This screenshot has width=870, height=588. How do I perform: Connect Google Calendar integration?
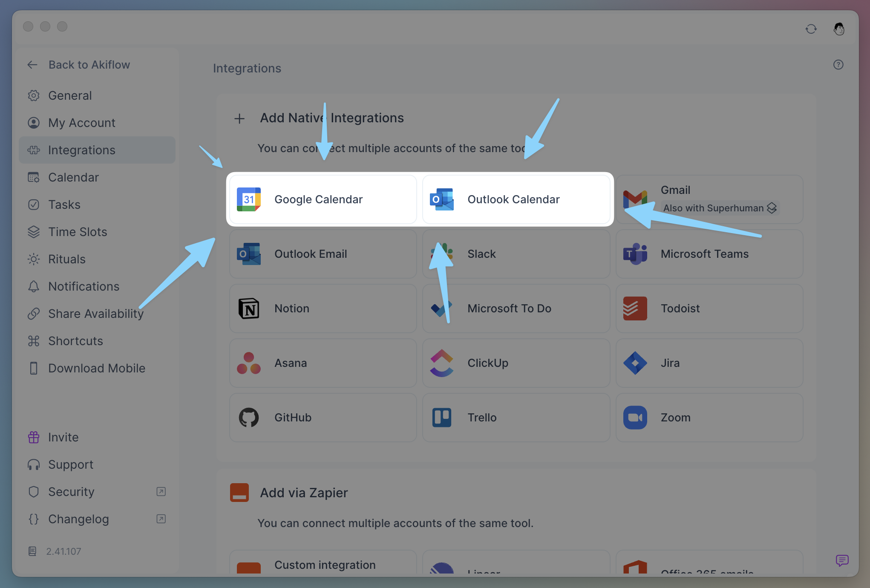pos(323,199)
